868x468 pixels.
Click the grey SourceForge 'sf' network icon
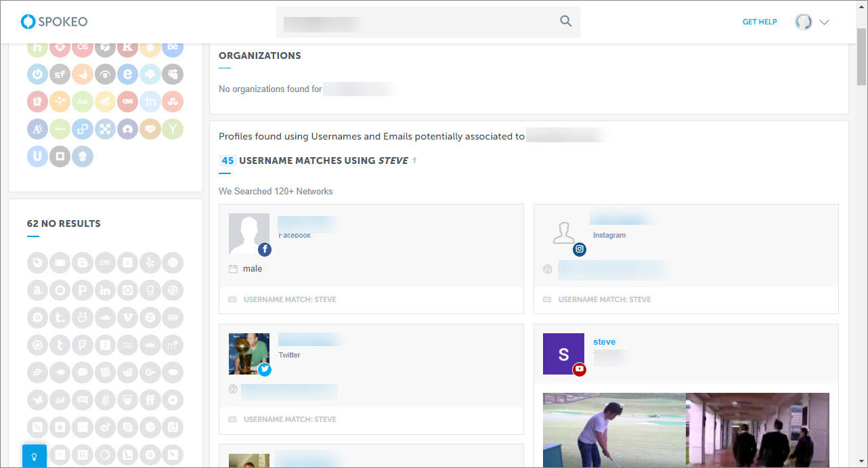click(60, 74)
